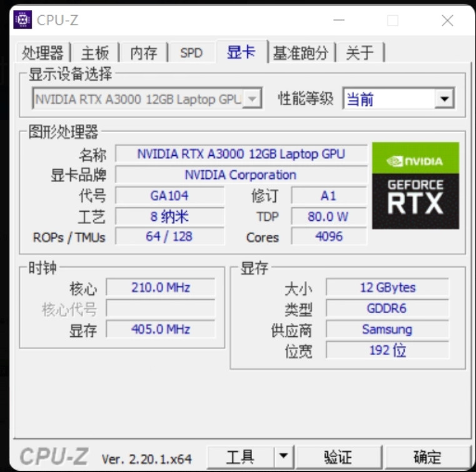This screenshot has width=476, height=472.
Task: Select the 显卡 tab
Action: tap(241, 52)
